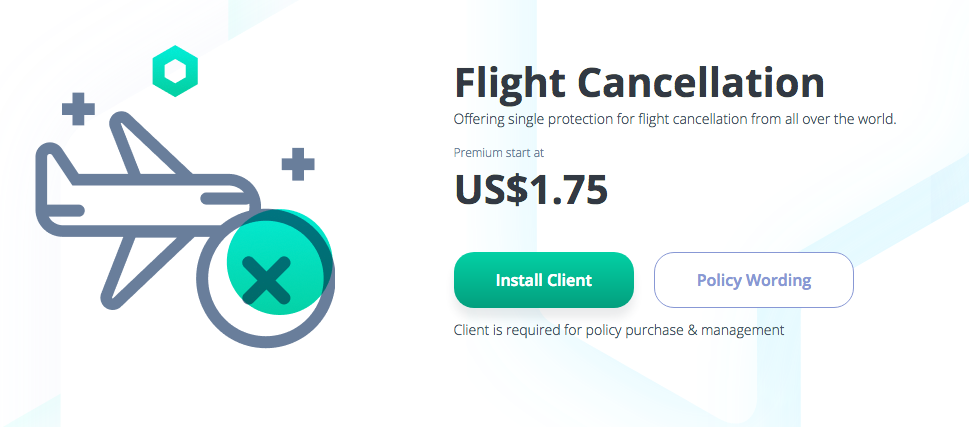Click the "Premium start at" label
The width and height of the screenshot is (969, 427).
coord(498,153)
